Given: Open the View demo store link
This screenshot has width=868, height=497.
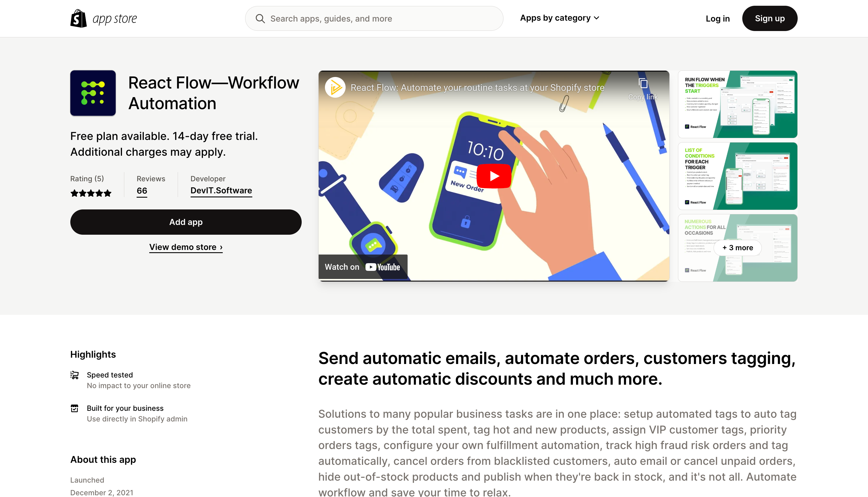Looking at the screenshot, I should point(186,247).
